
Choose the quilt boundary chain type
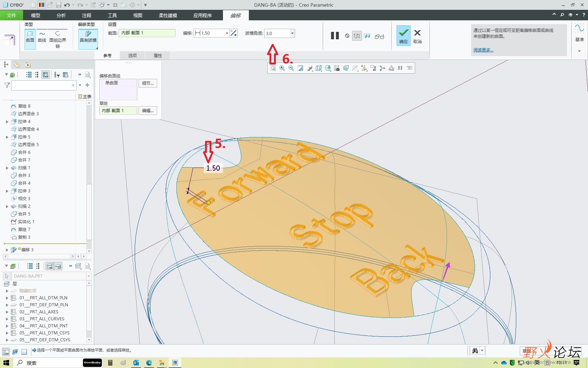(57, 39)
